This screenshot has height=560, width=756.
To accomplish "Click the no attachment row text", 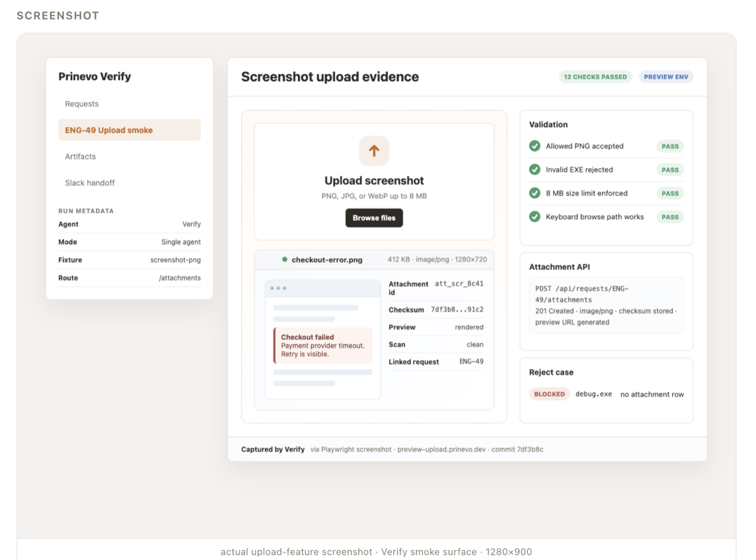I will 652,395.
